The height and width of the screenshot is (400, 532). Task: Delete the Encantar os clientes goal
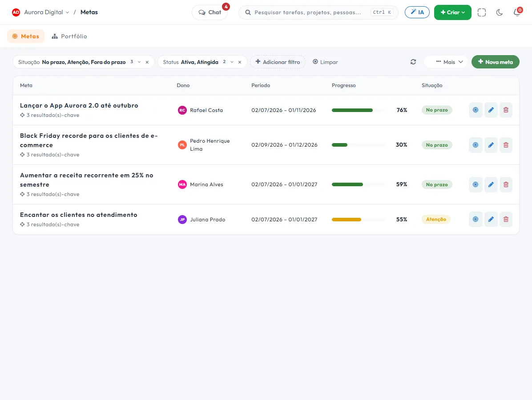coord(506,219)
